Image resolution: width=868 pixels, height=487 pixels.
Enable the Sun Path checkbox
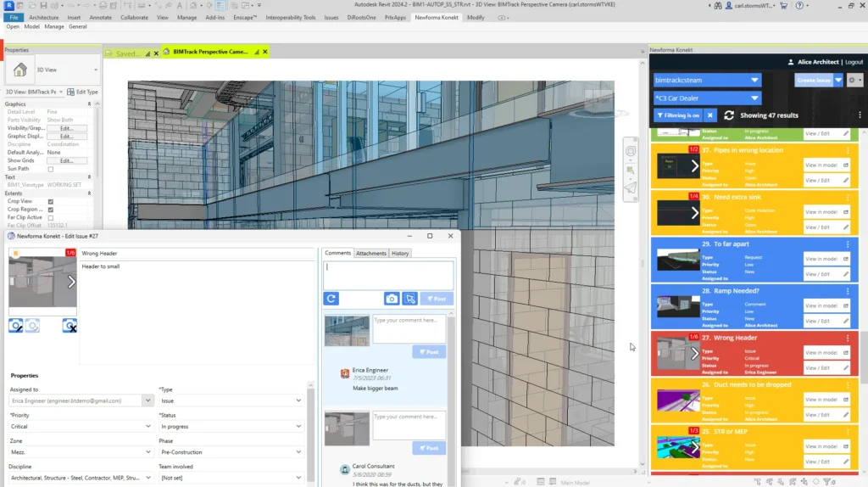click(x=51, y=169)
